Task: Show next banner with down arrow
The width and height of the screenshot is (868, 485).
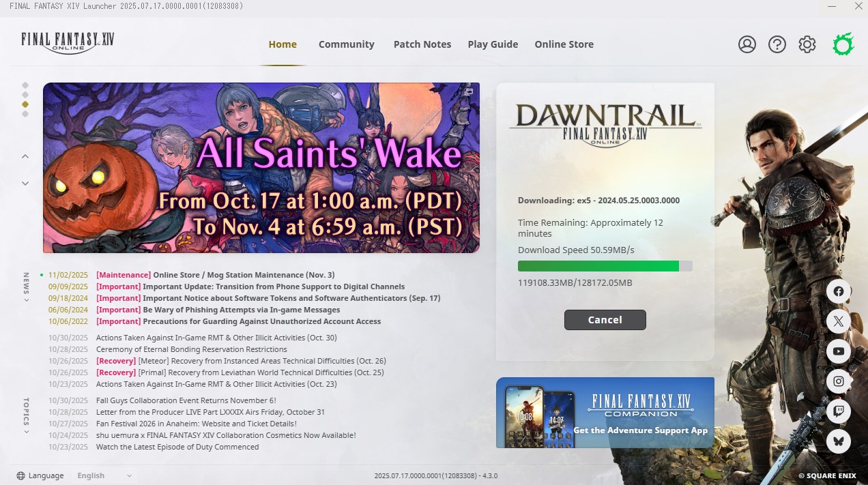Action: [x=25, y=183]
